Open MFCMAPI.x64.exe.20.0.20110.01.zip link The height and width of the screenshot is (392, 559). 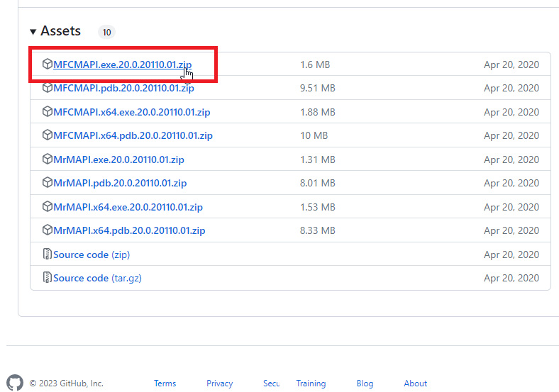(131, 112)
